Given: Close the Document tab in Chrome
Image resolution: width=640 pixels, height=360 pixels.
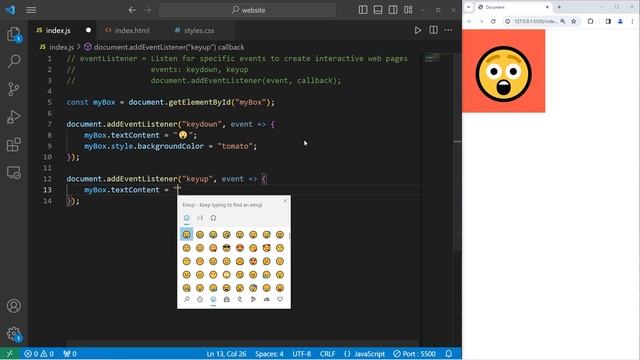Looking at the screenshot, I should coord(547,7).
